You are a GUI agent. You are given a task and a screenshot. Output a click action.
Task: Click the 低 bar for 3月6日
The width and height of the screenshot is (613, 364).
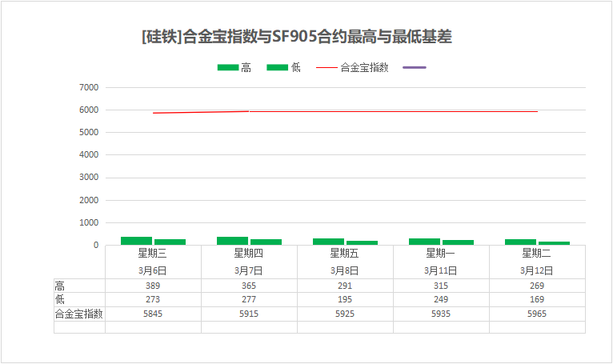[x=170, y=242]
